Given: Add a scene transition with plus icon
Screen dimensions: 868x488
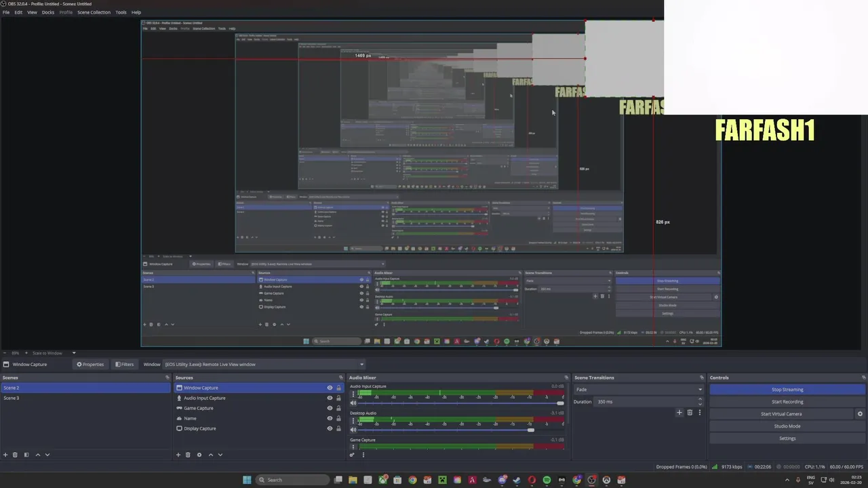Looking at the screenshot, I should tap(679, 412).
